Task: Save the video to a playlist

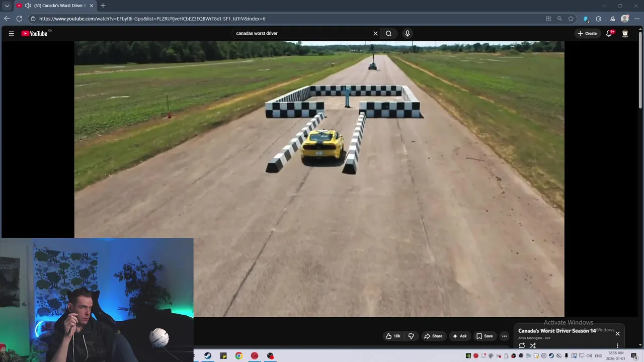Action: coord(485,336)
